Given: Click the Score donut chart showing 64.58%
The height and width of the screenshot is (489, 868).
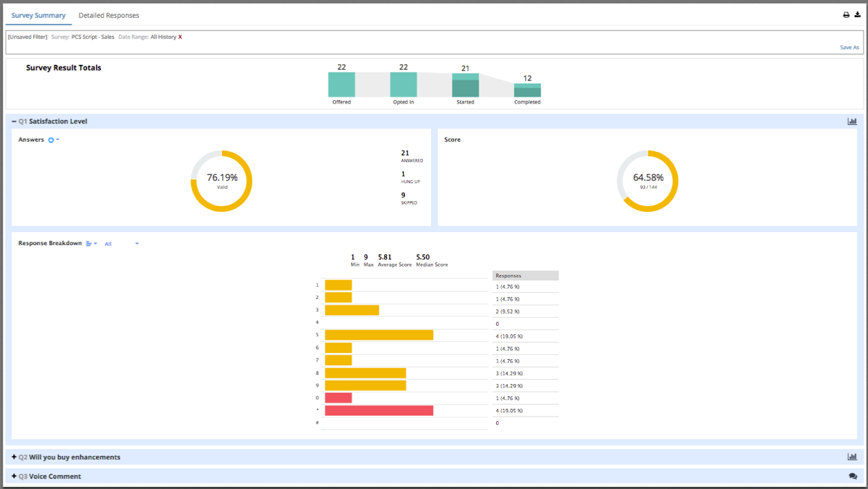Looking at the screenshot, I should point(648,181).
